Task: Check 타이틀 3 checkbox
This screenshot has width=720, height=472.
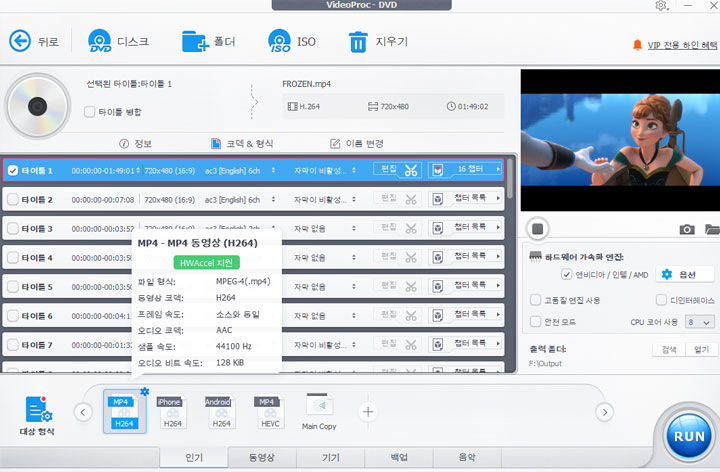Action: 13,228
